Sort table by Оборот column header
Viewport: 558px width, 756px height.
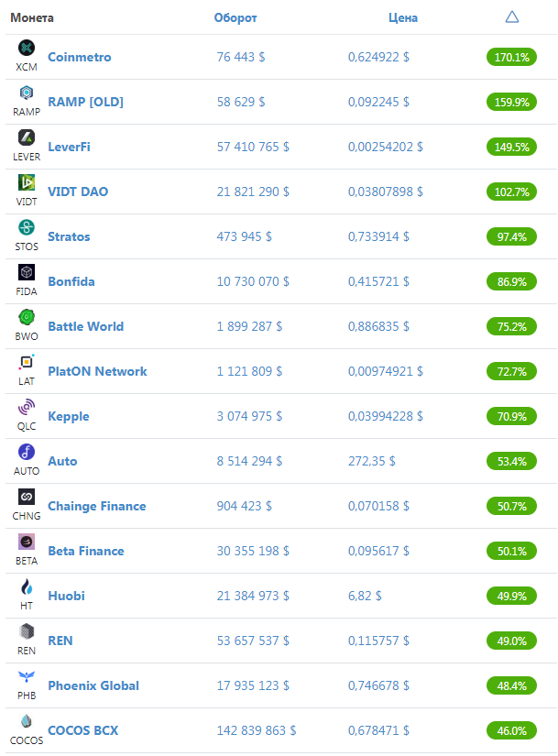(x=235, y=17)
